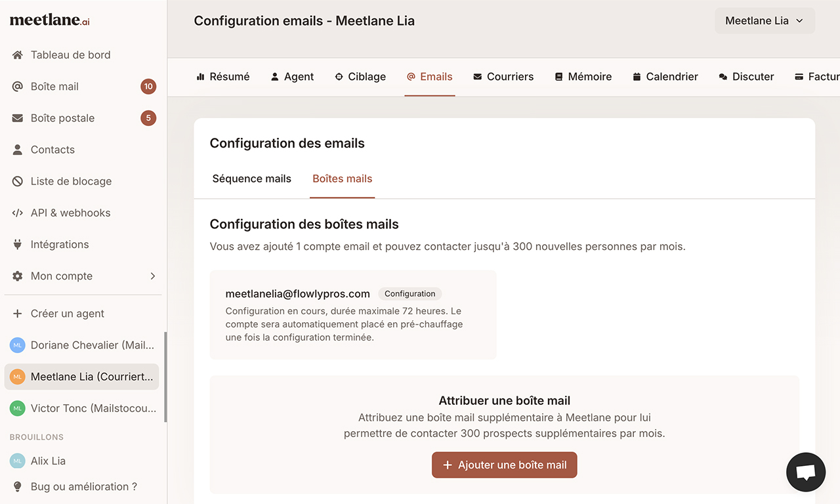This screenshot has width=840, height=504.
Task: Click the Tableau de bord home icon
Action: (18, 55)
